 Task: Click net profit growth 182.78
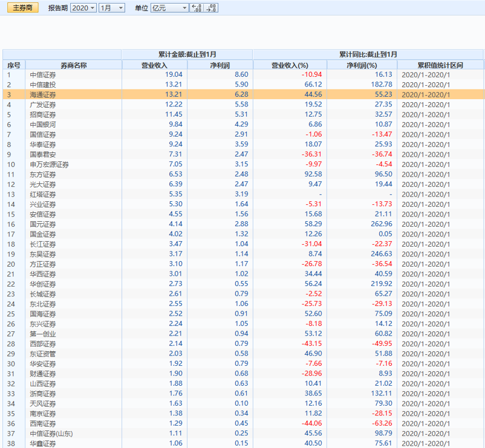(x=382, y=85)
